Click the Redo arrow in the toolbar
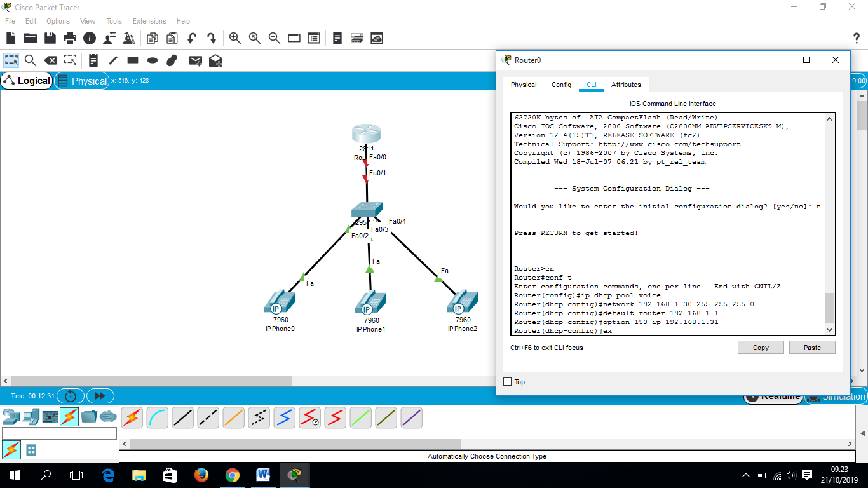Screen dimensions: 868x488 (212, 39)
